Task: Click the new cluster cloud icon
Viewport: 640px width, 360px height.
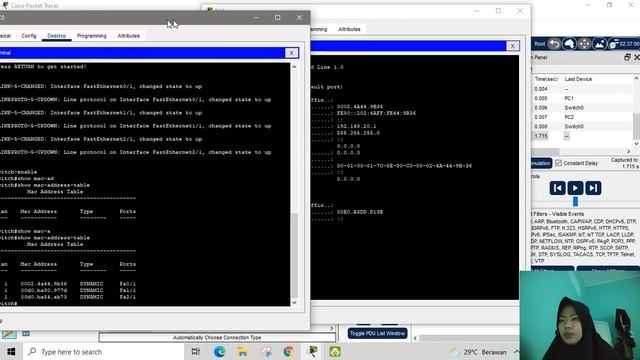Action: pos(569,44)
